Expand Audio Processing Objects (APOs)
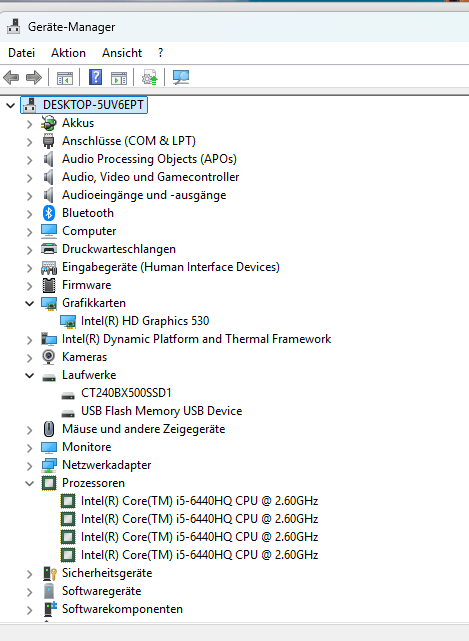This screenshot has height=641, width=469. [29, 159]
